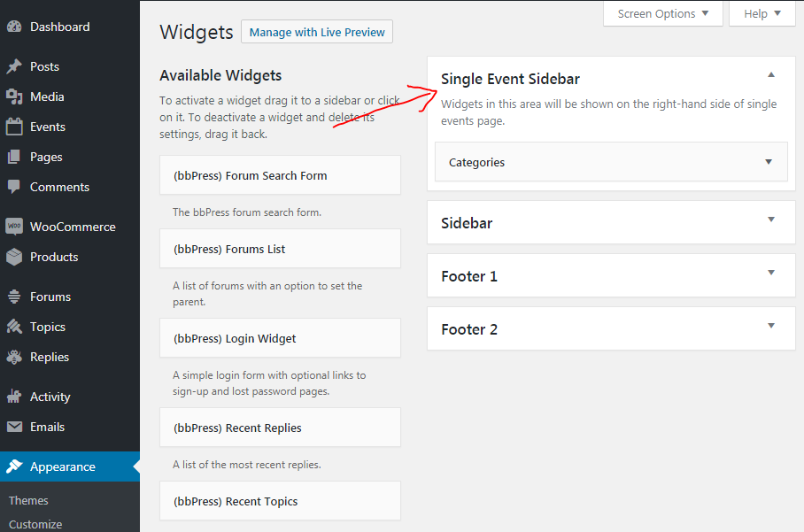
Task: Click the Comments speech bubble icon
Action: 14,187
